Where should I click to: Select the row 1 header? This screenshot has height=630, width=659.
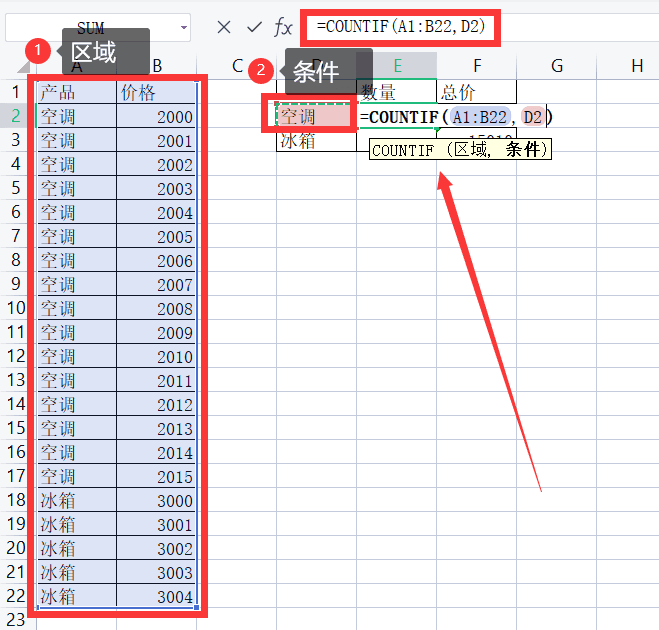[16, 93]
